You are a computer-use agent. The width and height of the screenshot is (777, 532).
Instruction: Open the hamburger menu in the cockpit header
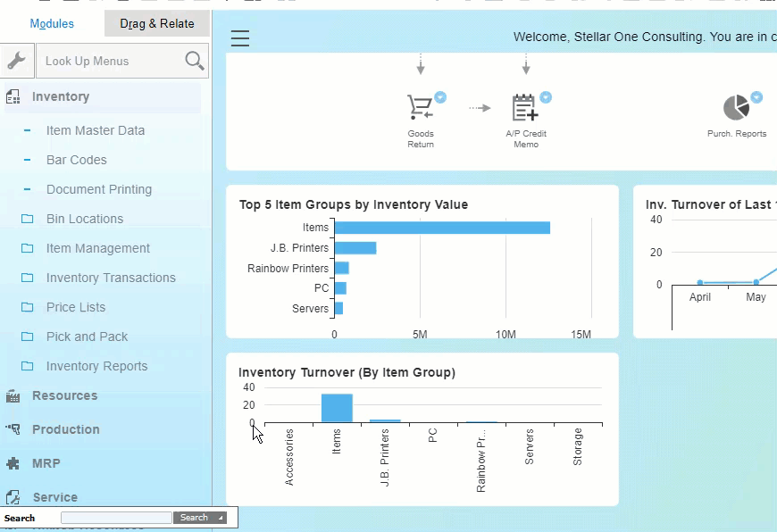pos(239,37)
